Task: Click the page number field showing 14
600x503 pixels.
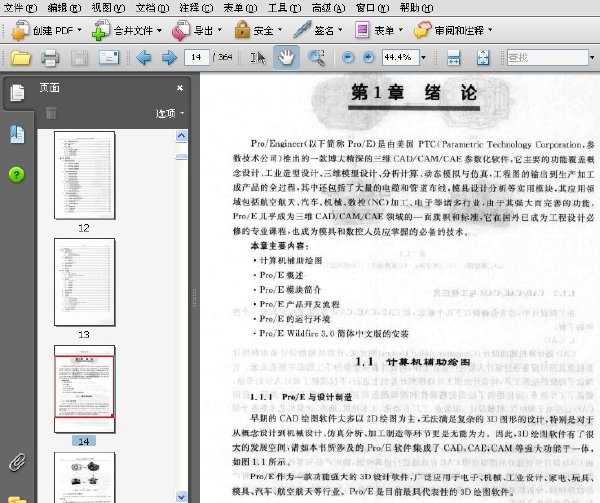Action: pos(197,57)
